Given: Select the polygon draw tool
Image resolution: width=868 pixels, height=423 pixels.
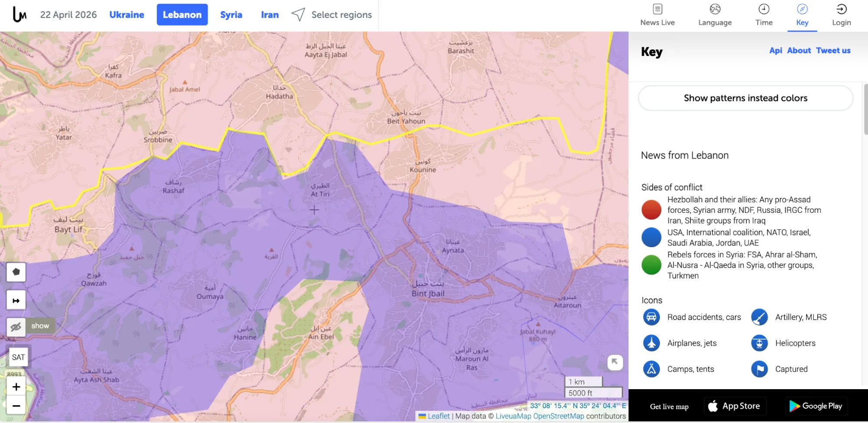Looking at the screenshot, I should click(16, 272).
